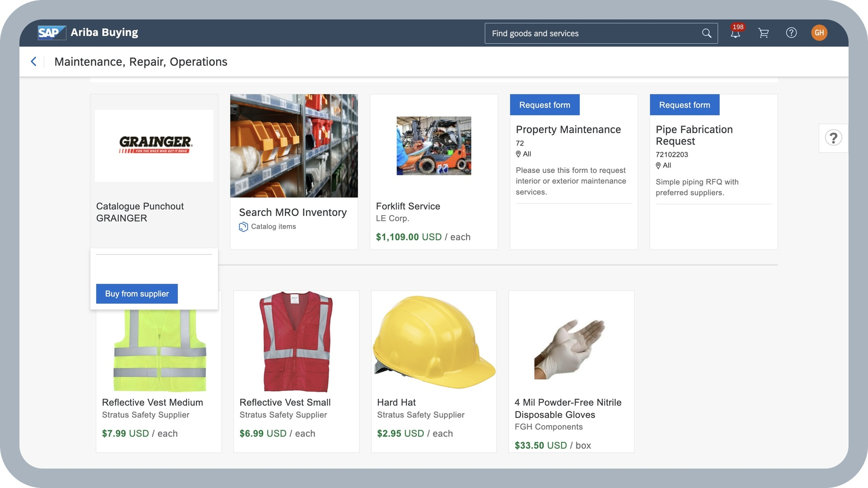Click Simple piping RFQ description text
Screen dimensions: 868x488
(697, 187)
